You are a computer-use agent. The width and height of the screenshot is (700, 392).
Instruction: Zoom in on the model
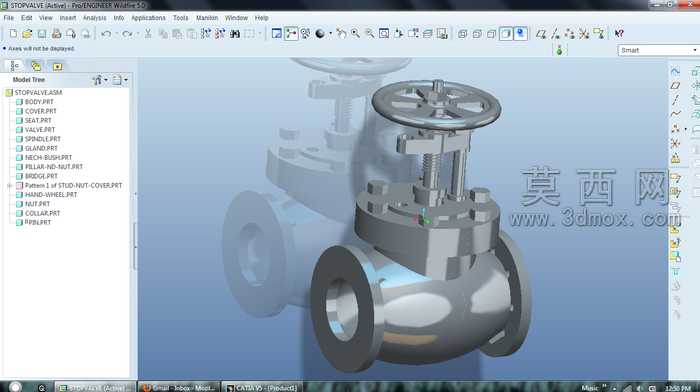point(356,33)
